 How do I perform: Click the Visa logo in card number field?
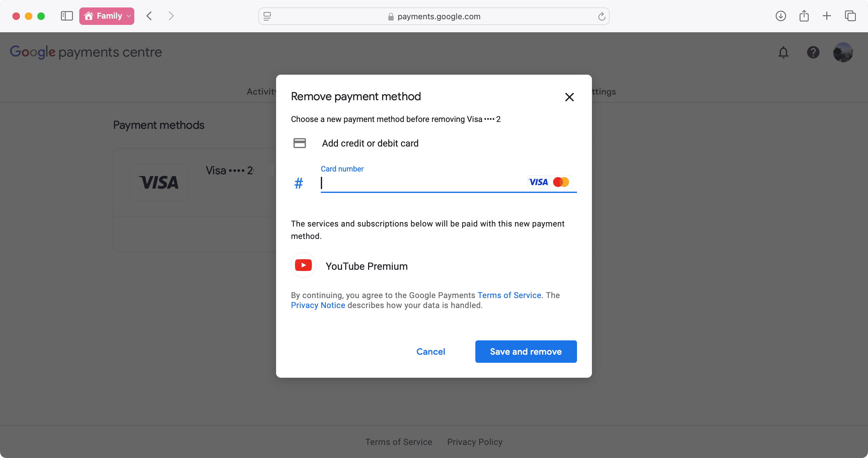point(538,182)
